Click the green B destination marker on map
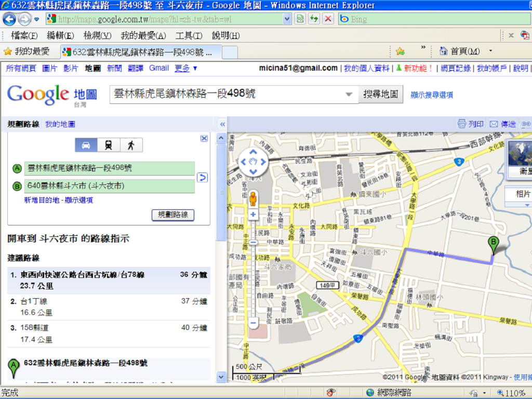532x399 pixels. tap(494, 245)
